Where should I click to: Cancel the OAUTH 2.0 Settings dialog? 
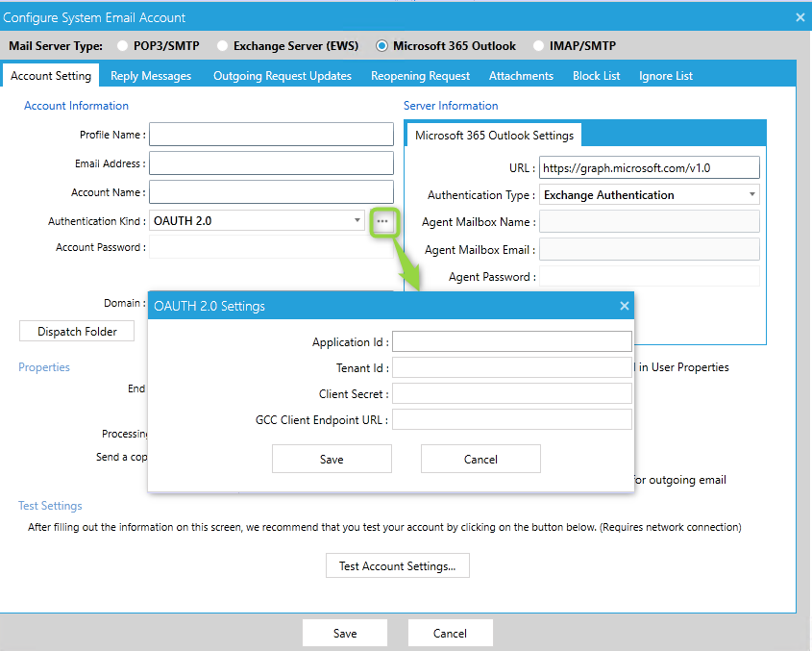point(480,460)
